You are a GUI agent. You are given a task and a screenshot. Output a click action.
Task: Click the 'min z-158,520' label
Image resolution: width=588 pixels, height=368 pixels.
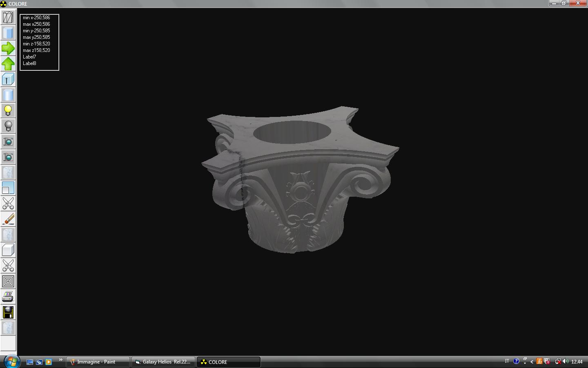point(36,44)
